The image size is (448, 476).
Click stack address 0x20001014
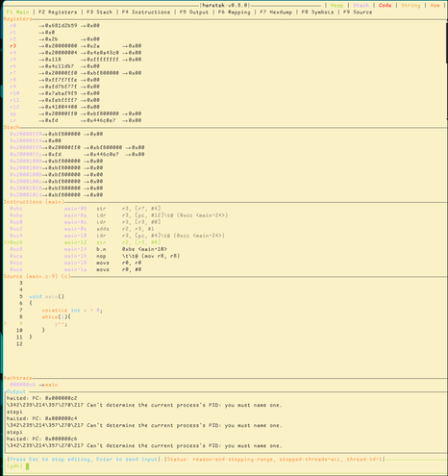pyautogui.click(x=26, y=195)
